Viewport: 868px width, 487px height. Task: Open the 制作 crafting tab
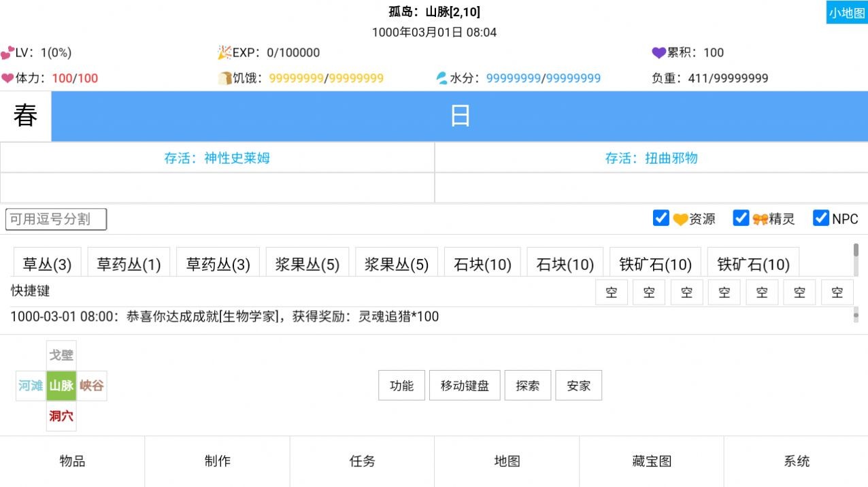pos(217,461)
